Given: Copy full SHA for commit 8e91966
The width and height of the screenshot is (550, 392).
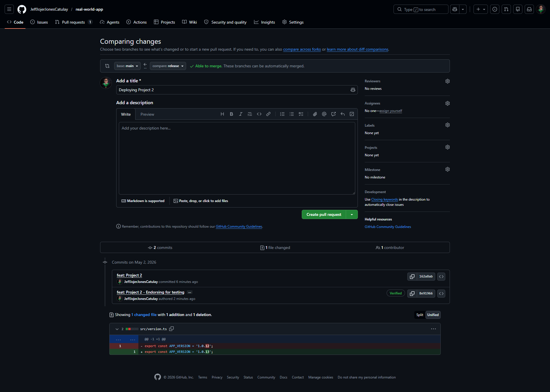Looking at the screenshot, I should coord(412,294).
